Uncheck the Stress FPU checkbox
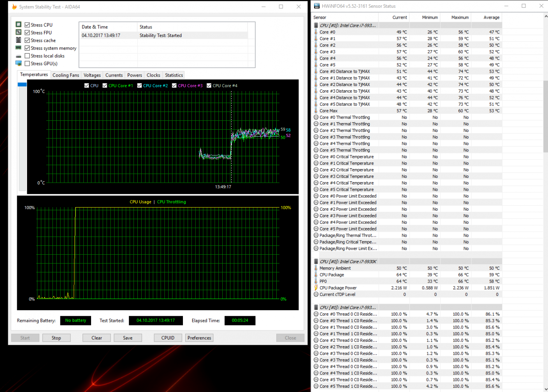The height and width of the screenshot is (392, 548). pyautogui.click(x=27, y=33)
